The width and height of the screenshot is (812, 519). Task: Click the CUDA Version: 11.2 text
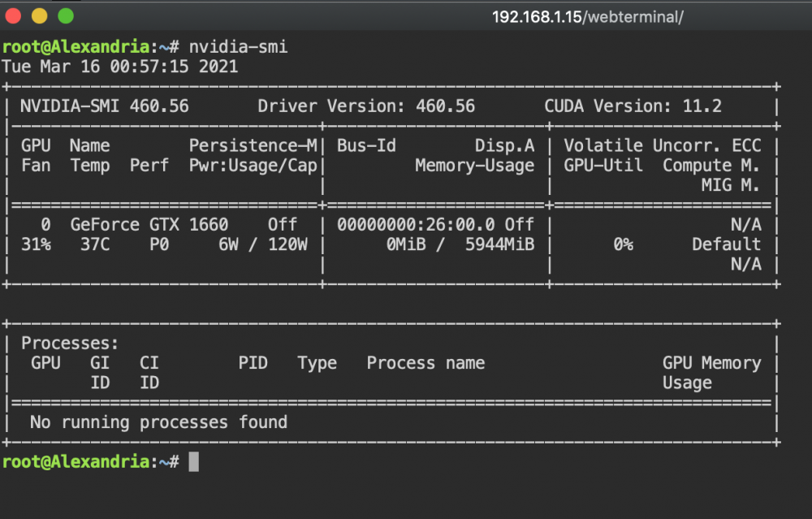(x=633, y=106)
